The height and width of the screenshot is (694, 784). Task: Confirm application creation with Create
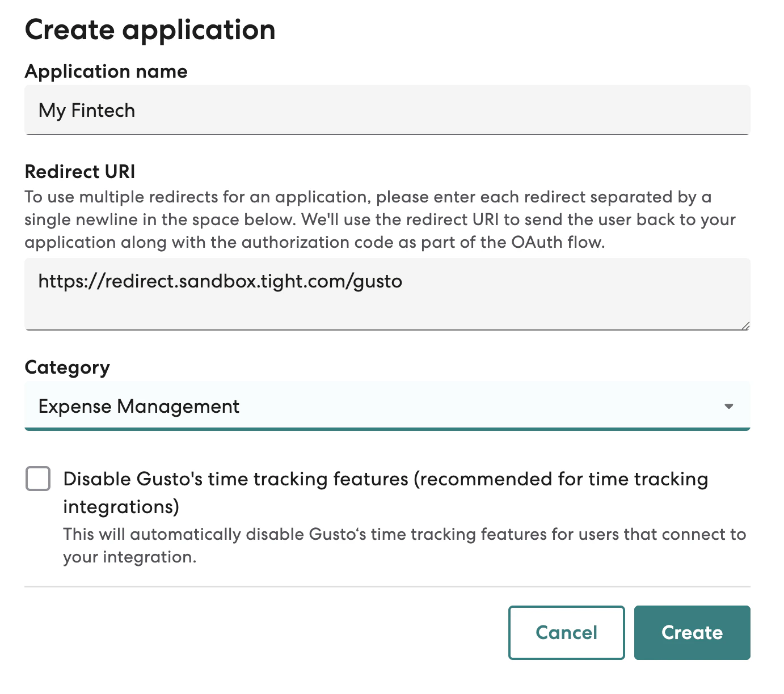click(x=692, y=632)
